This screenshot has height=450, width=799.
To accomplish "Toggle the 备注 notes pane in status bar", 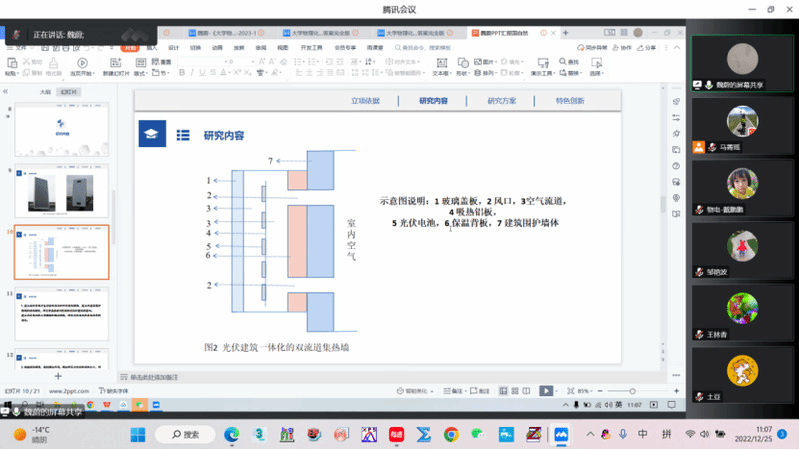I will (453, 391).
